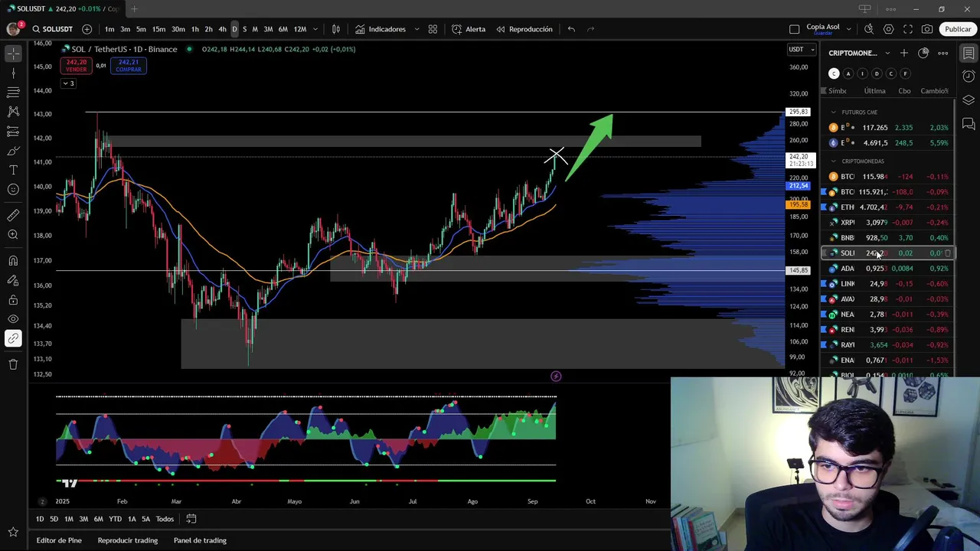Select the crosshair cursor tool

13,54
